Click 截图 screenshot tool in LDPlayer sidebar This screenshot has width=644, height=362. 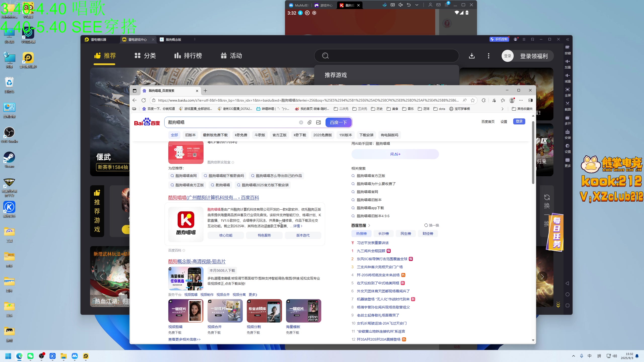pyautogui.click(x=568, y=106)
